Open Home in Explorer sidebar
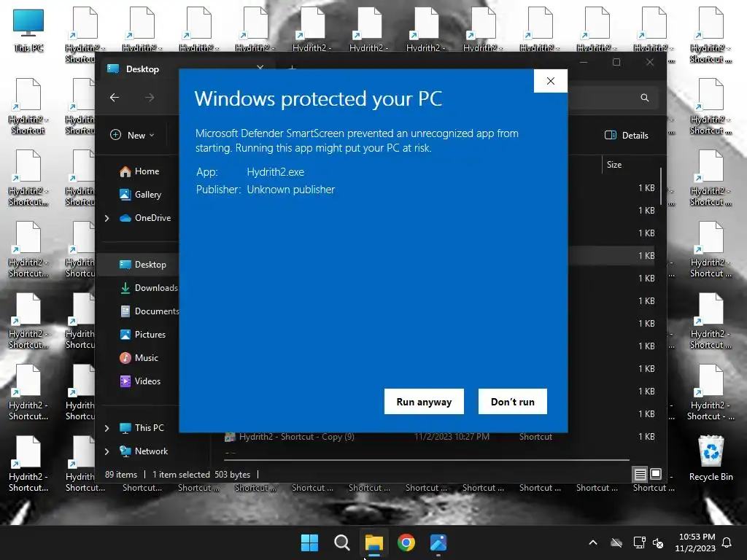Screen dimensions: 747x560 pos(139,171)
